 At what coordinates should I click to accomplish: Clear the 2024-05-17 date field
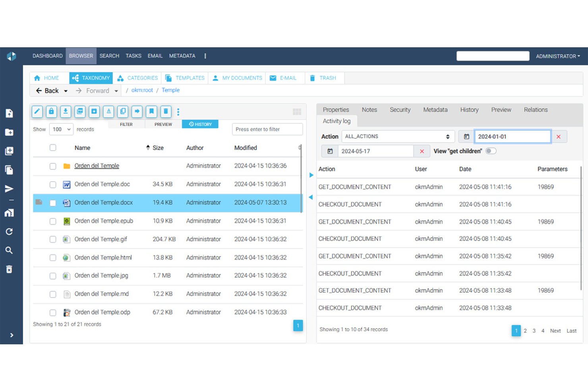pos(422,151)
